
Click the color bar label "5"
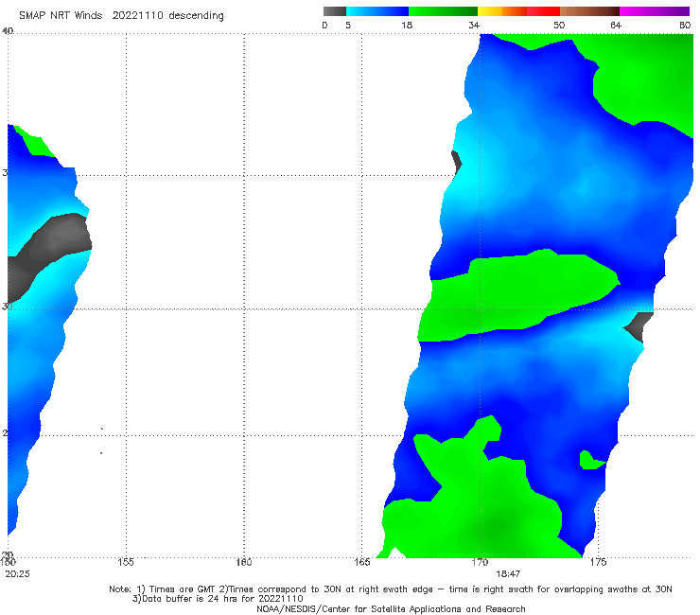point(348,25)
